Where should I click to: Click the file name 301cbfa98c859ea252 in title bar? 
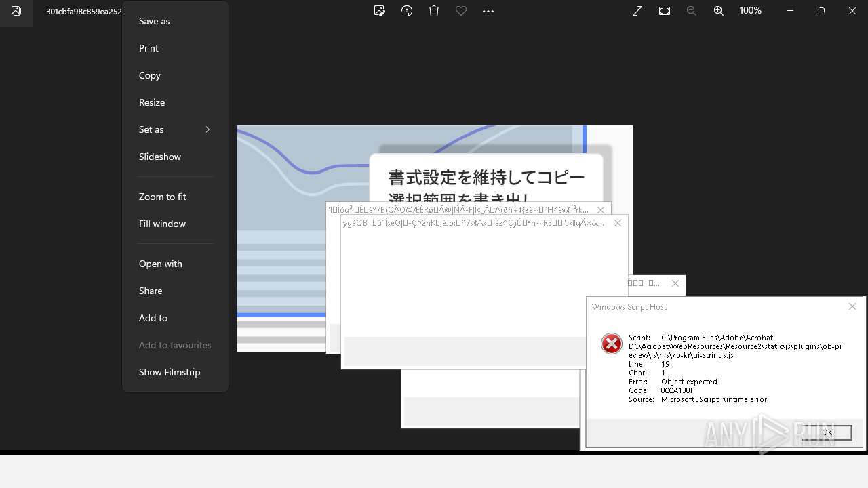tap(84, 12)
